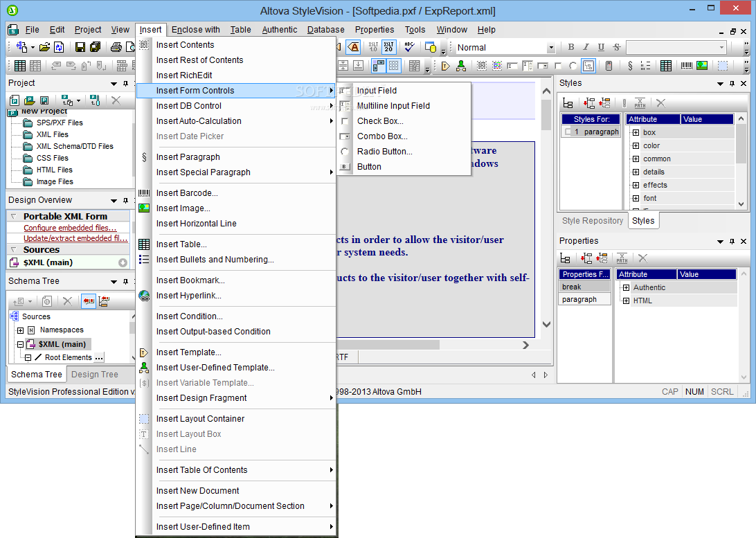The height and width of the screenshot is (538, 756).
Task: Click the Insert Image toolbar icon
Action: coord(702,66)
